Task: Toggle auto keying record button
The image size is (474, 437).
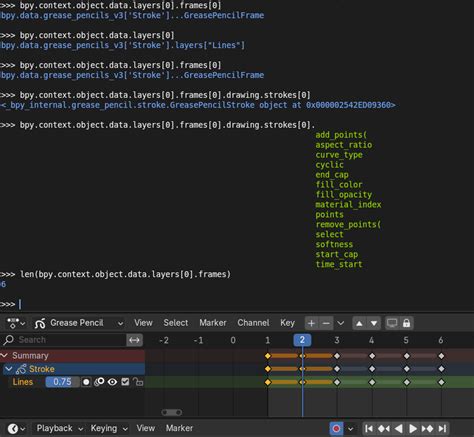Action: click(x=336, y=428)
